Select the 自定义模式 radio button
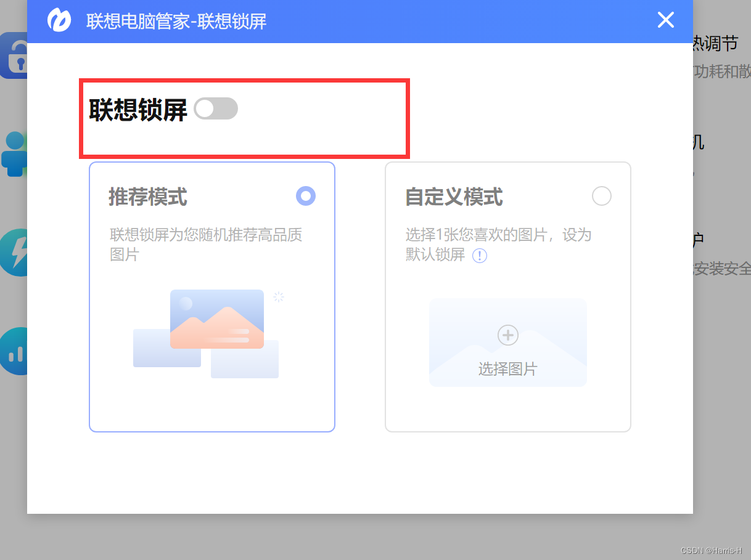The width and height of the screenshot is (751, 560). coord(602,196)
